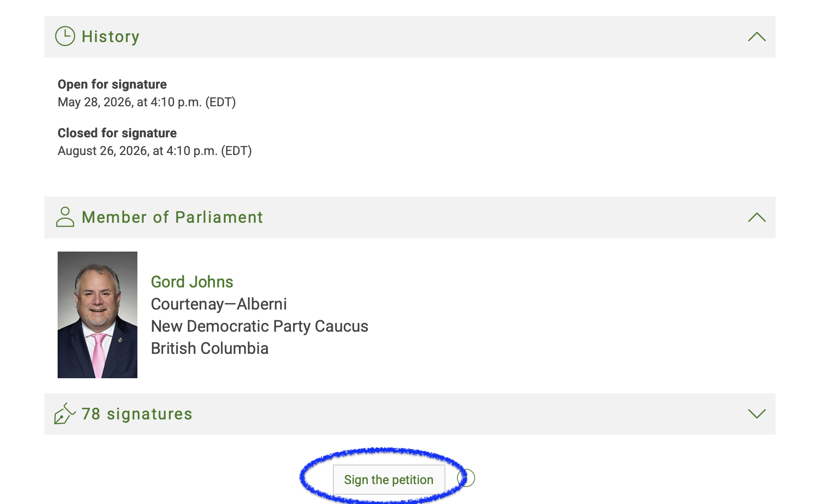The height and width of the screenshot is (504, 835).
Task: Click the person icon beside Member of Parliament
Action: pos(65,217)
